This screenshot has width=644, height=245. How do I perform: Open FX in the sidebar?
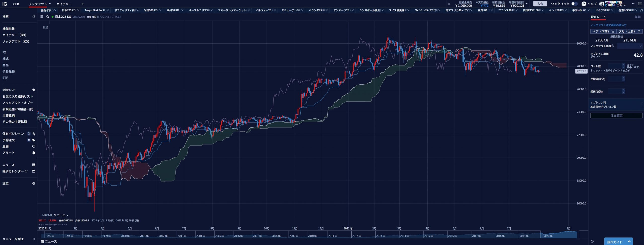tap(4, 52)
